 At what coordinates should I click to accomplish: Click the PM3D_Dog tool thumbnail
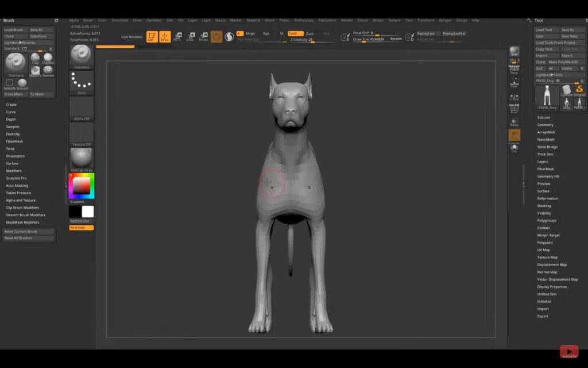(x=547, y=96)
